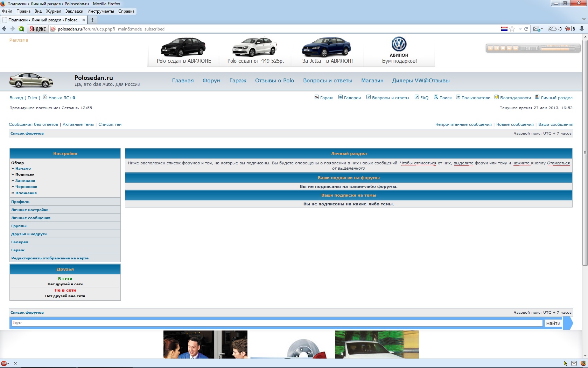
Task: Open the Личные сообщения section in the sidebar
Action: pos(31,218)
